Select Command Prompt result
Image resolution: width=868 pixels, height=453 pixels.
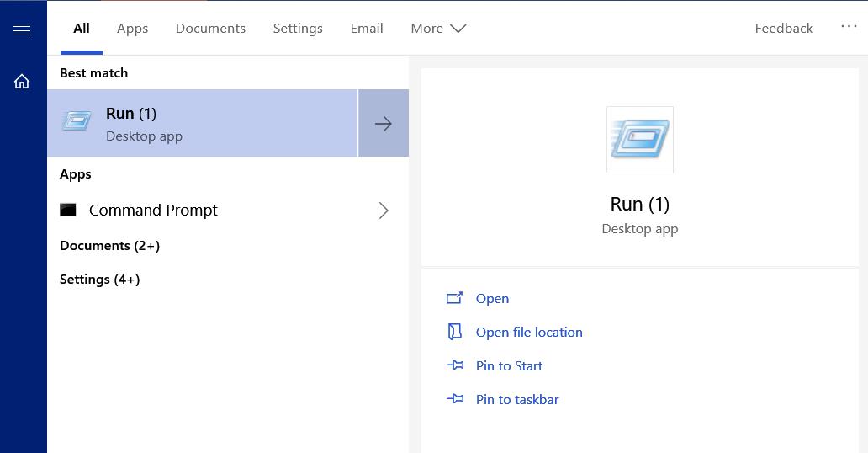[x=228, y=211]
